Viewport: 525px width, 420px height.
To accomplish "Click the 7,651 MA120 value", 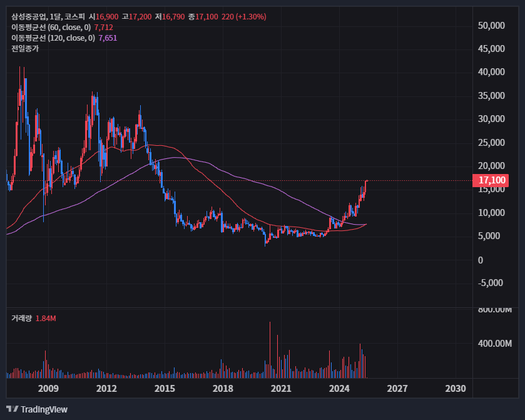I will coord(108,38).
